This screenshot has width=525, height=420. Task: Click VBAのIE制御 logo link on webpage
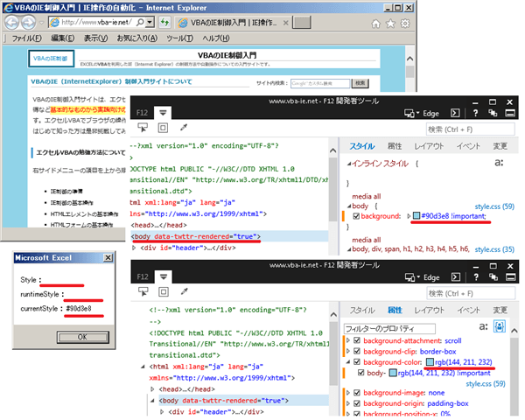(x=51, y=59)
